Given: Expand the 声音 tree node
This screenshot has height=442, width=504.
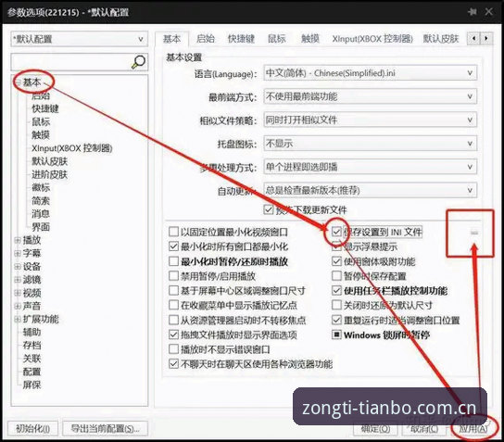Looking at the screenshot, I should tap(18, 306).
